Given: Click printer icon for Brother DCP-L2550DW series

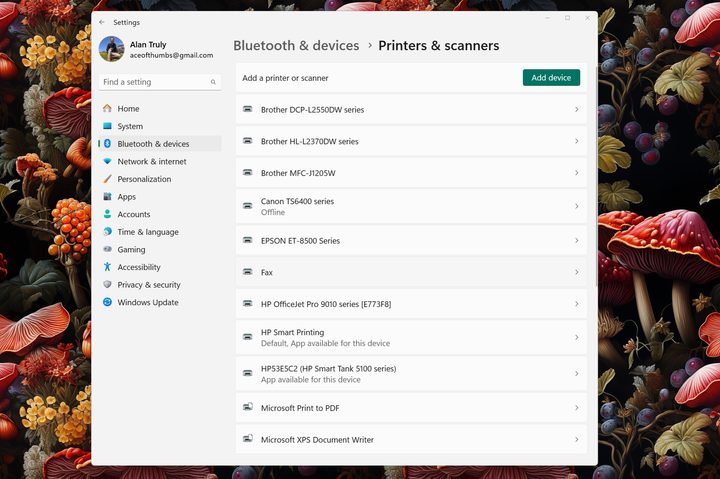Looking at the screenshot, I should (x=248, y=109).
